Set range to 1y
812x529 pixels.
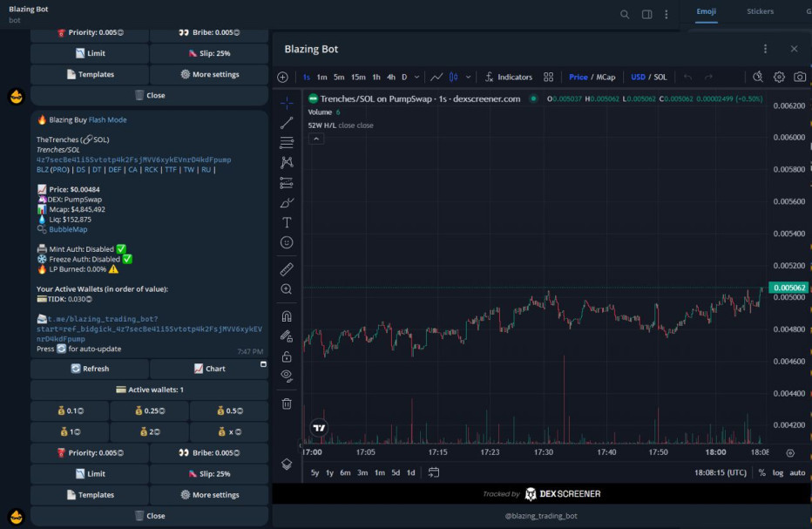pos(329,472)
